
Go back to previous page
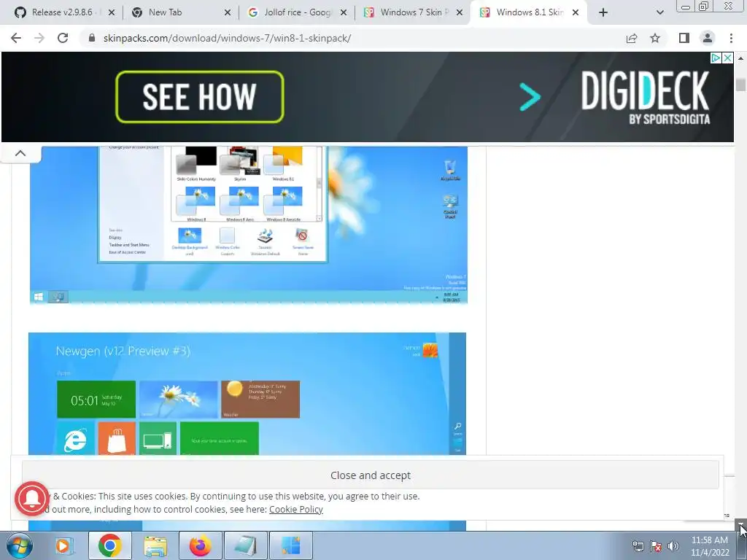16,38
